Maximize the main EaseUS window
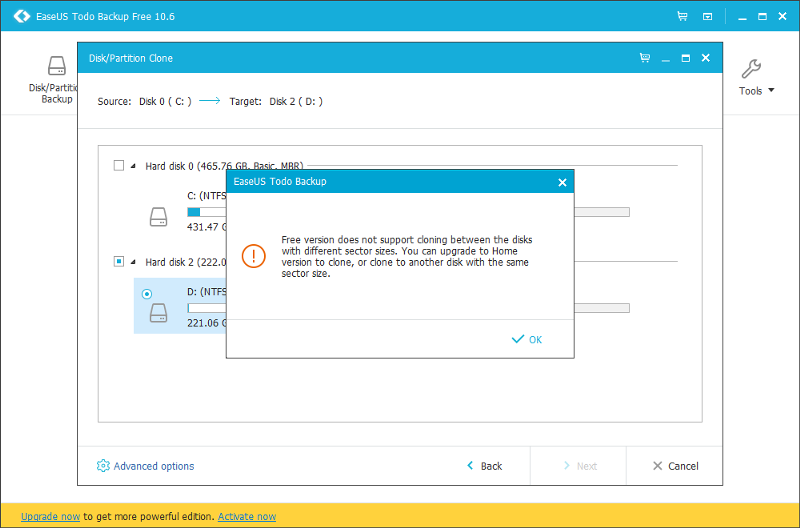Viewport: 800px width, 528px height. 762,16
